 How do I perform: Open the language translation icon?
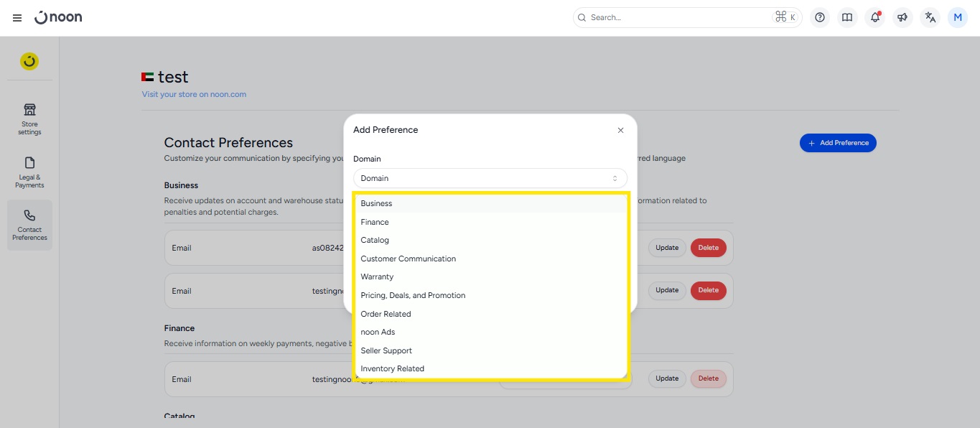pos(930,18)
